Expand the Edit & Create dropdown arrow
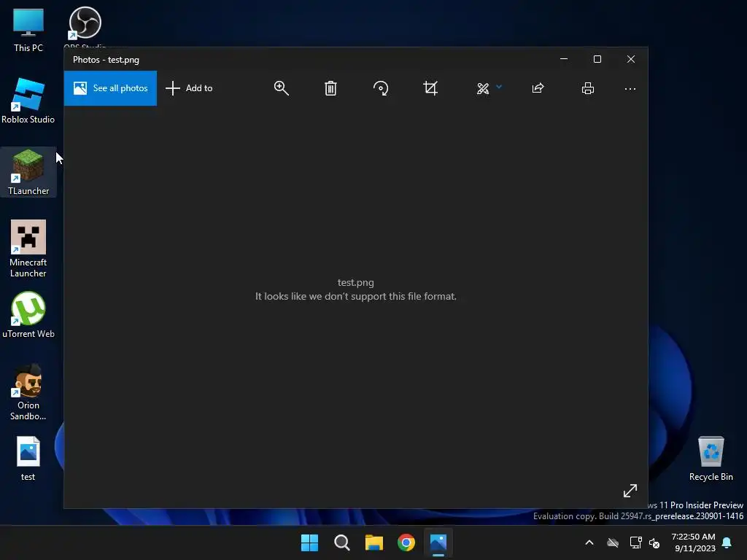747x560 pixels. (499, 87)
